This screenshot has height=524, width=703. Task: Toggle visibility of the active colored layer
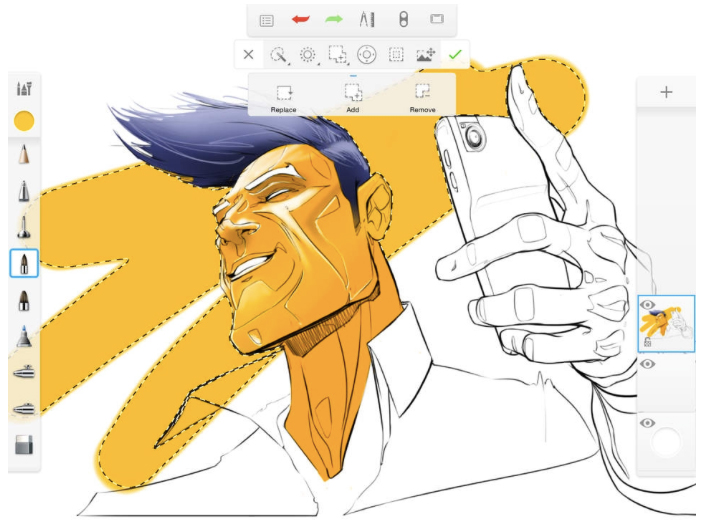647,305
